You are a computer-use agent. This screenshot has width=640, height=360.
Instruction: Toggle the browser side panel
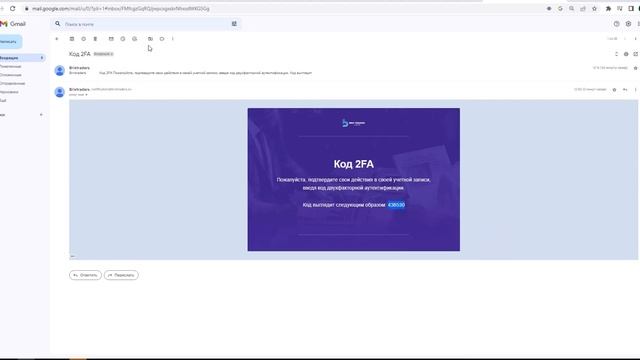631,9
